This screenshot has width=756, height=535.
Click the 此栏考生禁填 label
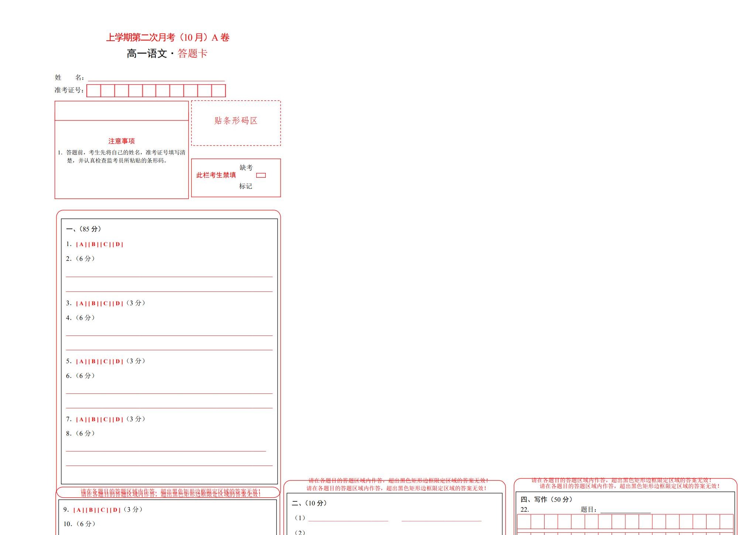pyautogui.click(x=216, y=175)
